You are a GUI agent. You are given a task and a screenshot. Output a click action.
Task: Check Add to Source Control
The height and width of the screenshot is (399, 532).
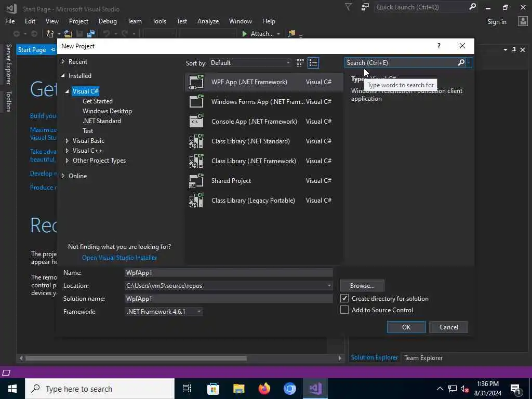(x=344, y=310)
